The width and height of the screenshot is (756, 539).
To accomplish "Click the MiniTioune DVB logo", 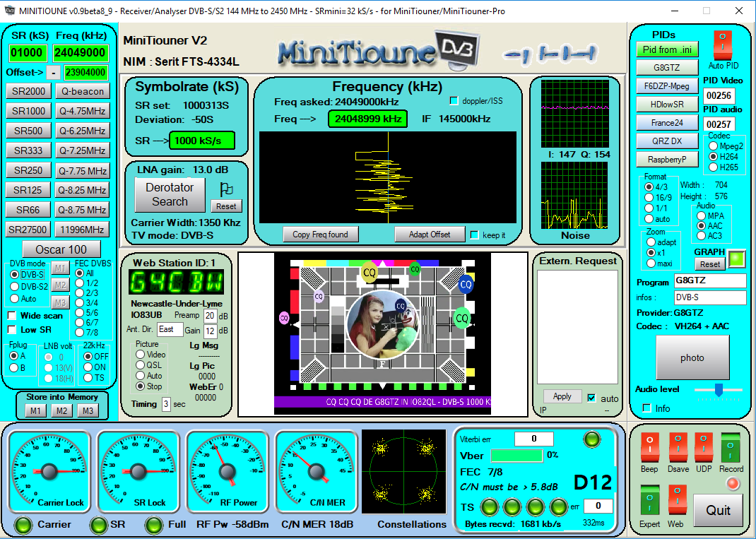I will click(379, 49).
